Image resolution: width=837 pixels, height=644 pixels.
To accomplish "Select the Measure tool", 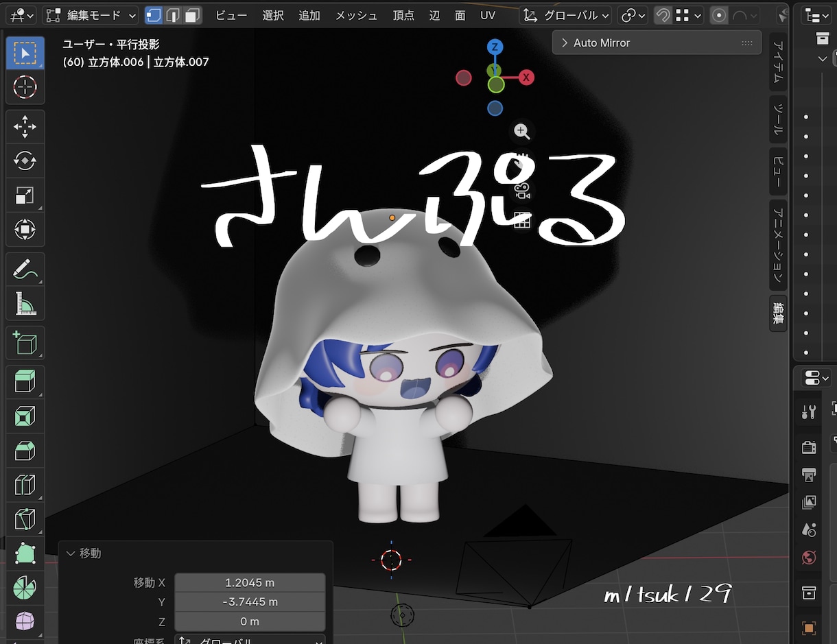I will [25, 303].
